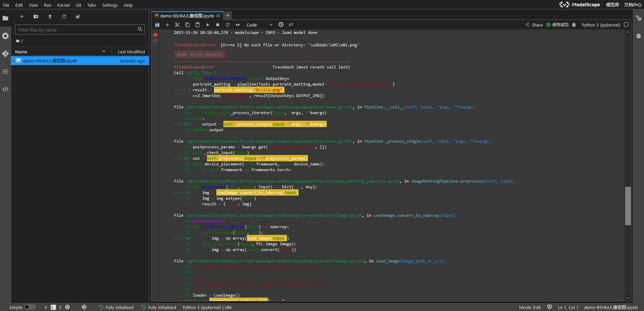Click the terminals count icon in status bar
The image size is (644, 311).
click(53, 307)
